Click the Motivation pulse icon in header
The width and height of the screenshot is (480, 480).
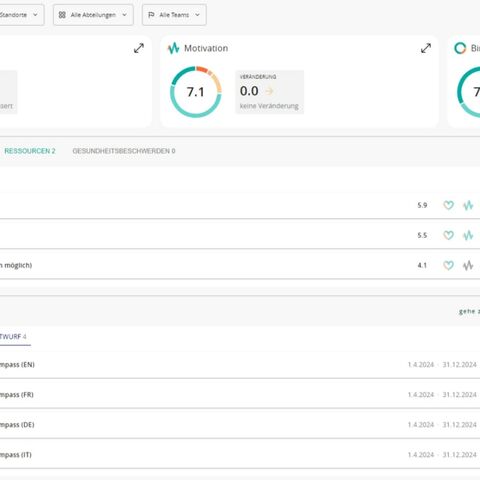point(173,48)
